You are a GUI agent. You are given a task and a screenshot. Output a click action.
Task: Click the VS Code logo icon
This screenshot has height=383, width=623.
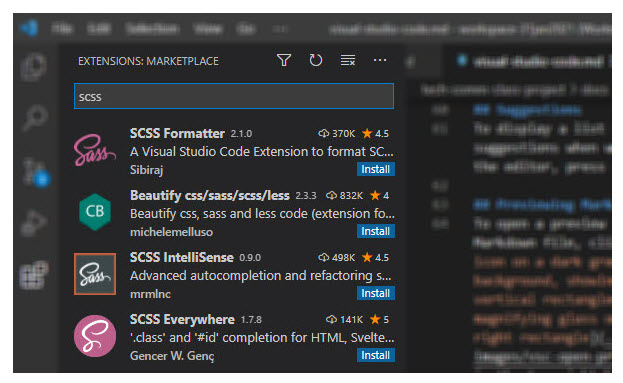tap(29, 29)
